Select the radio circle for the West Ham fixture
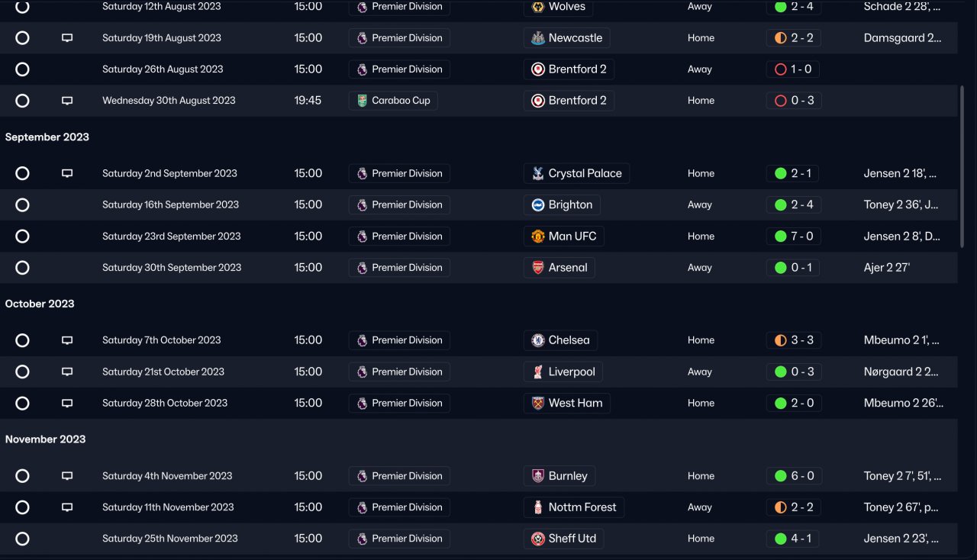The width and height of the screenshot is (977, 560). (x=22, y=403)
